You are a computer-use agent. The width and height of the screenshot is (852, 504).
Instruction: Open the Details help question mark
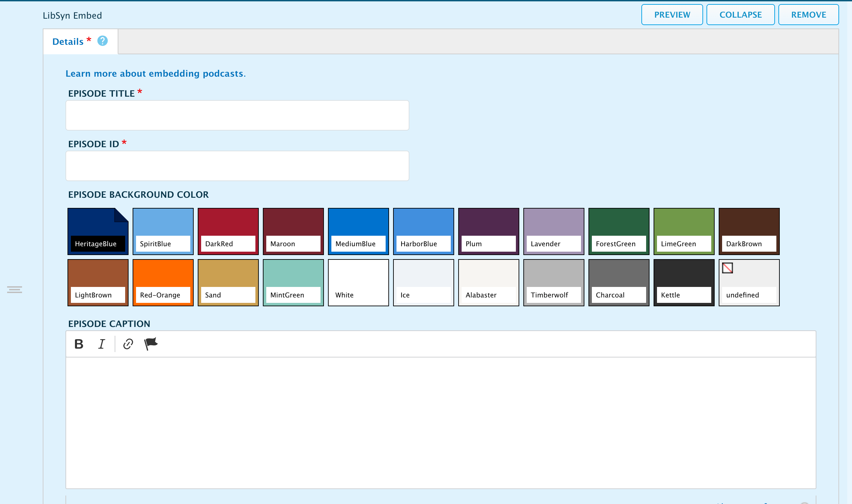(102, 41)
